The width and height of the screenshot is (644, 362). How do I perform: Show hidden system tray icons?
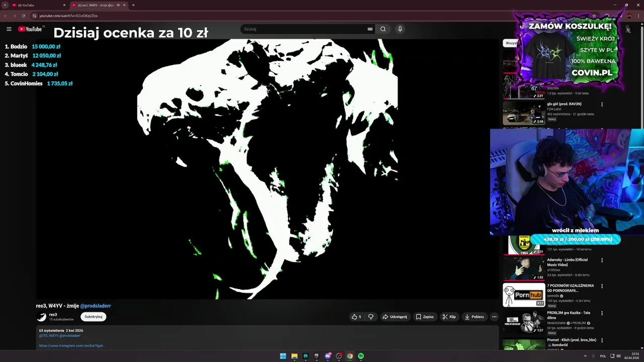[x=585, y=356]
